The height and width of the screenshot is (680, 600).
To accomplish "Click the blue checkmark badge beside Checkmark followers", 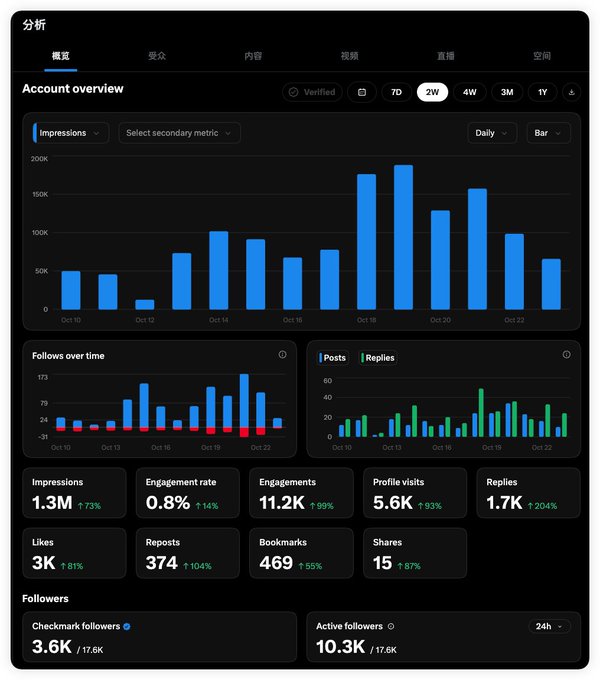I will coord(127,626).
